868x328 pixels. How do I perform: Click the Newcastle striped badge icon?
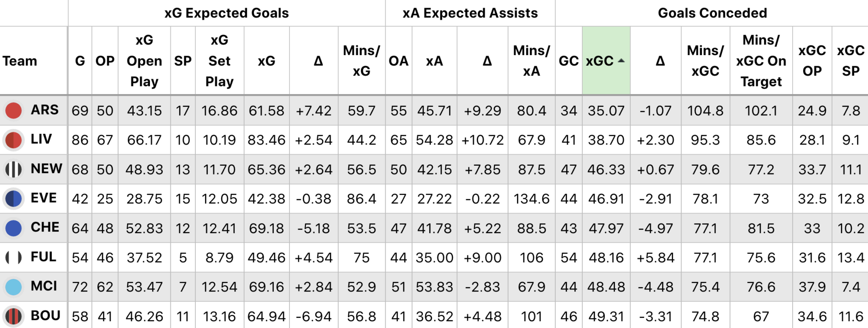point(14,169)
